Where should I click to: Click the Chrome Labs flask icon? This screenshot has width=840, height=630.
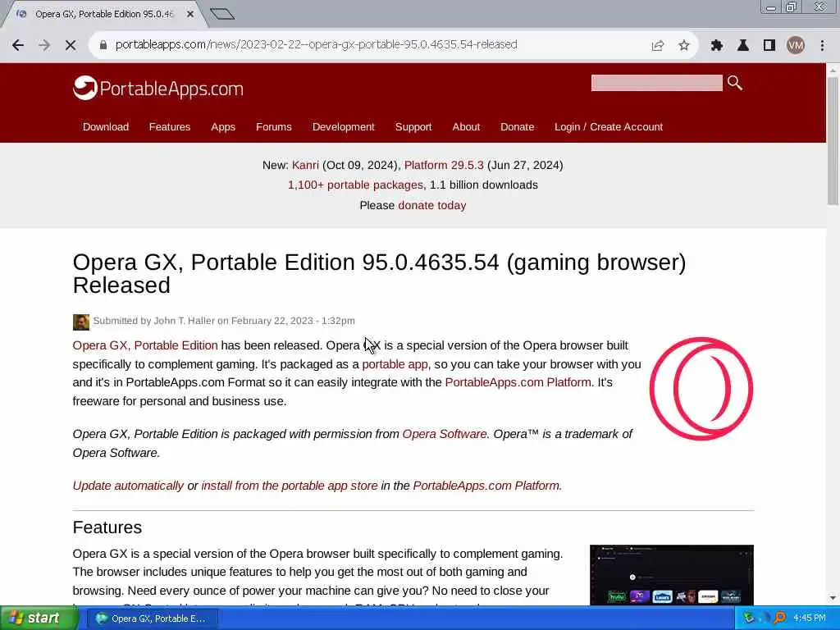[x=743, y=46]
